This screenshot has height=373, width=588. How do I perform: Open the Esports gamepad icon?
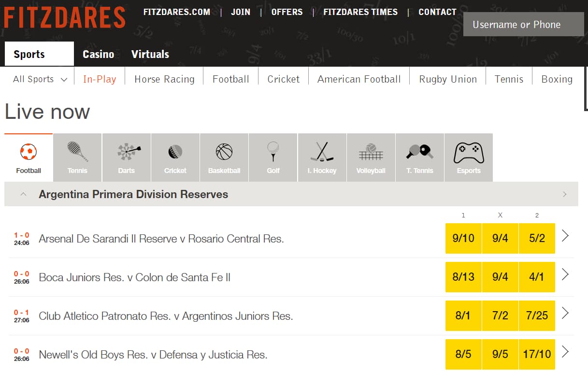click(469, 152)
